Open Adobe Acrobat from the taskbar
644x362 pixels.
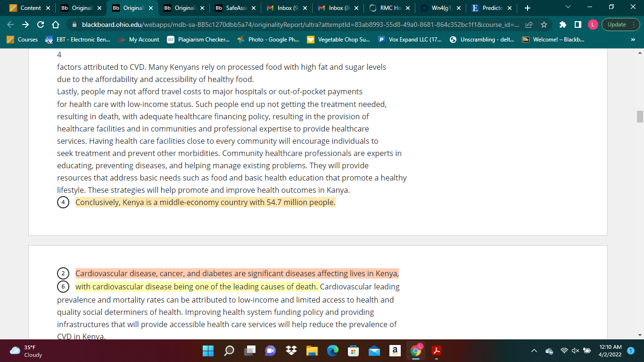(x=437, y=351)
